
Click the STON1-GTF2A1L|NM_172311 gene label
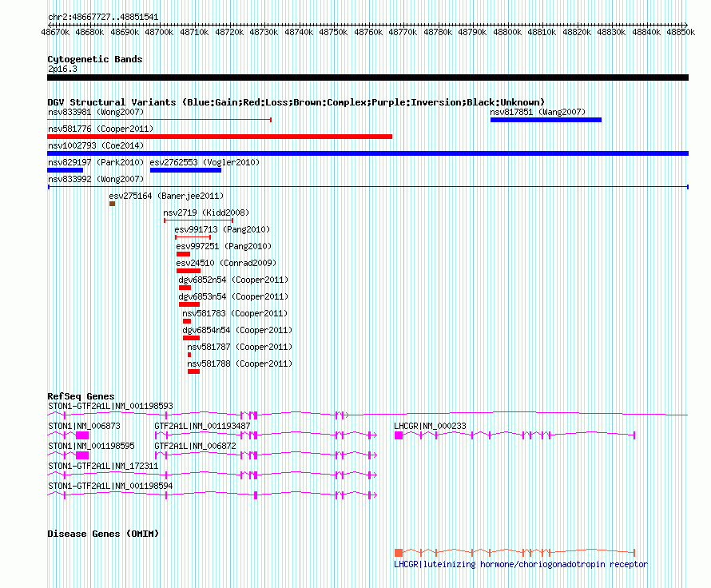[x=103, y=466]
